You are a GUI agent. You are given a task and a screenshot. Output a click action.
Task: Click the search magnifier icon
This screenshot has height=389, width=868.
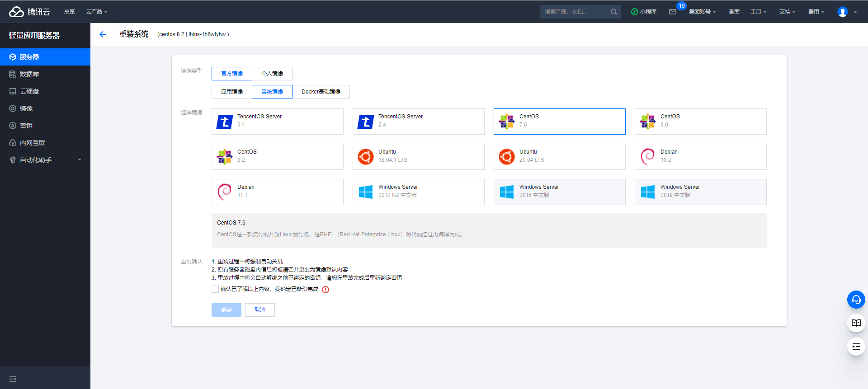pyautogui.click(x=613, y=12)
